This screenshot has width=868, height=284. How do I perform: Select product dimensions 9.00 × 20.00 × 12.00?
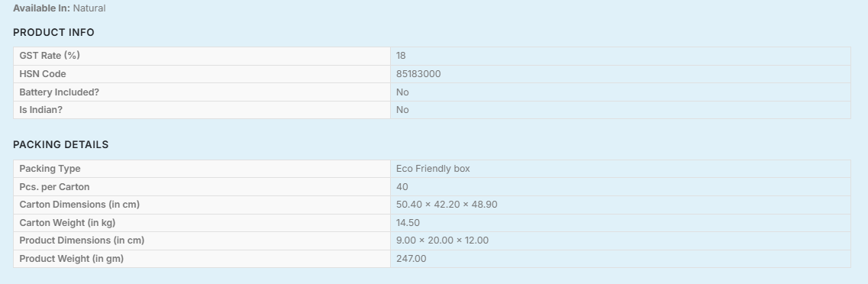(x=442, y=240)
